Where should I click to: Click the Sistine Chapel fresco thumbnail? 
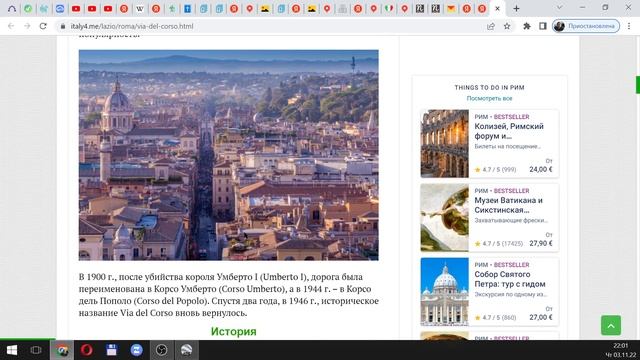coord(444,218)
